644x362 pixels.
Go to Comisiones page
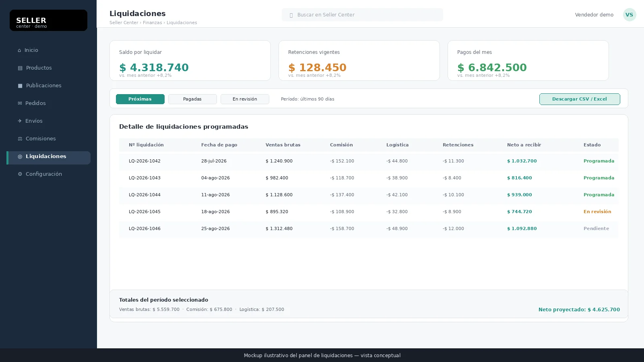pyautogui.click(x=48, y=139)
